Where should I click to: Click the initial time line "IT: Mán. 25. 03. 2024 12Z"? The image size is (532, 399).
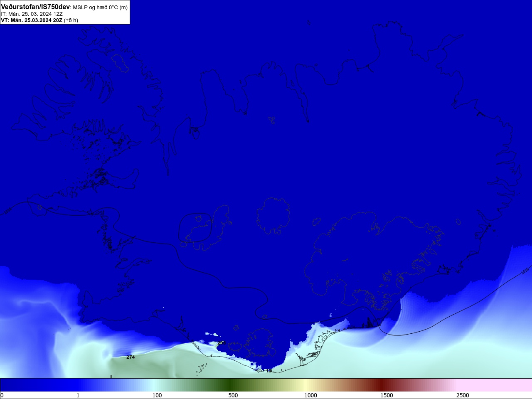pos(32,14)
